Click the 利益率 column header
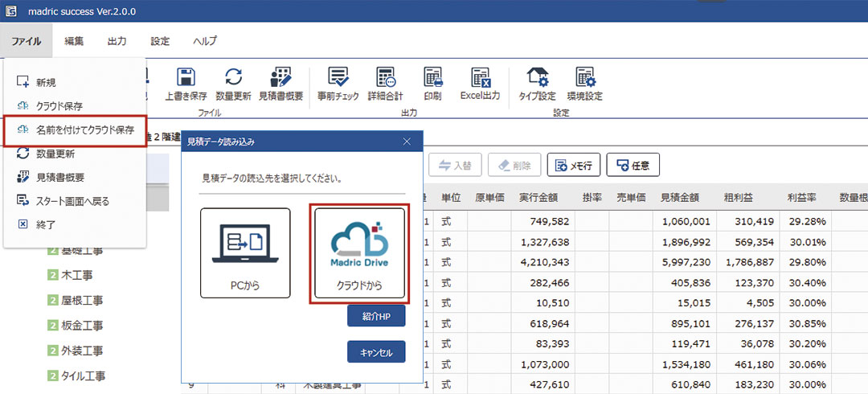This screenshot has width=868, height=394. click(x=801, y=198)
